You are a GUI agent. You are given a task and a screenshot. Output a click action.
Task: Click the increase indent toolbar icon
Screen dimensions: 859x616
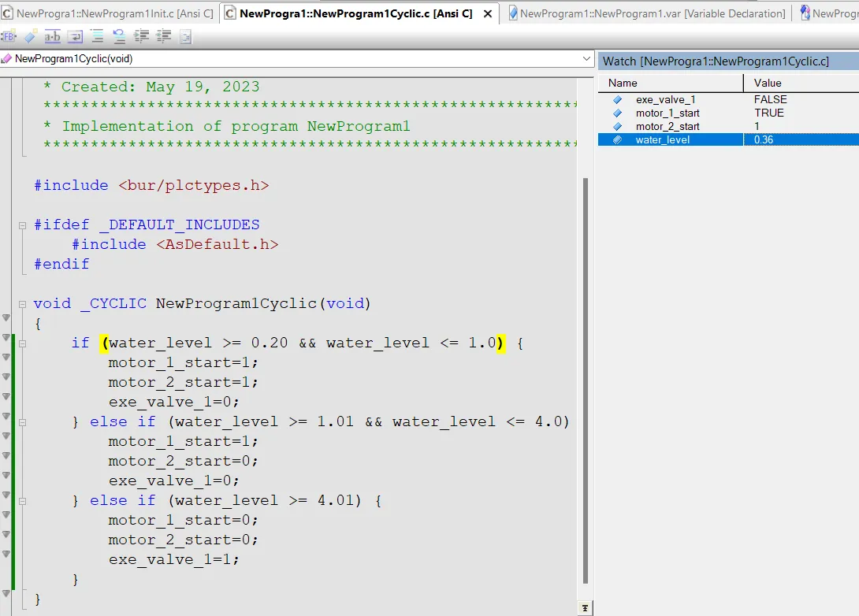[141, 37]
